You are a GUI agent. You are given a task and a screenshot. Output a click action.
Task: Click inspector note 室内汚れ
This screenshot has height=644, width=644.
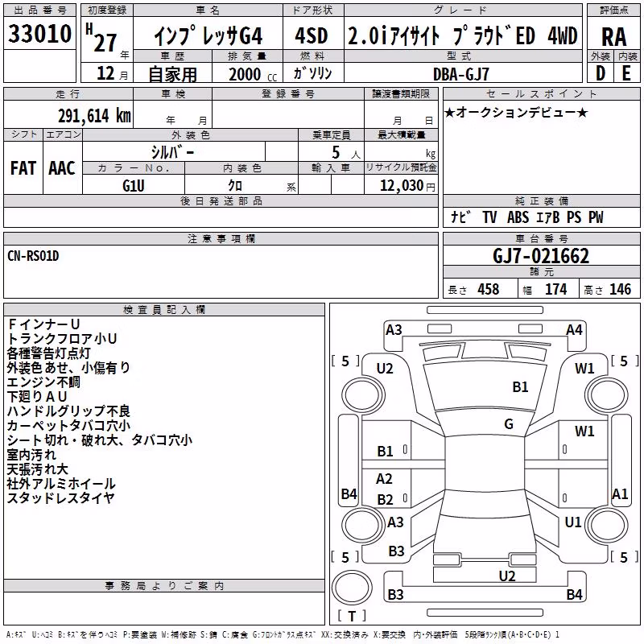coord(31,455)
